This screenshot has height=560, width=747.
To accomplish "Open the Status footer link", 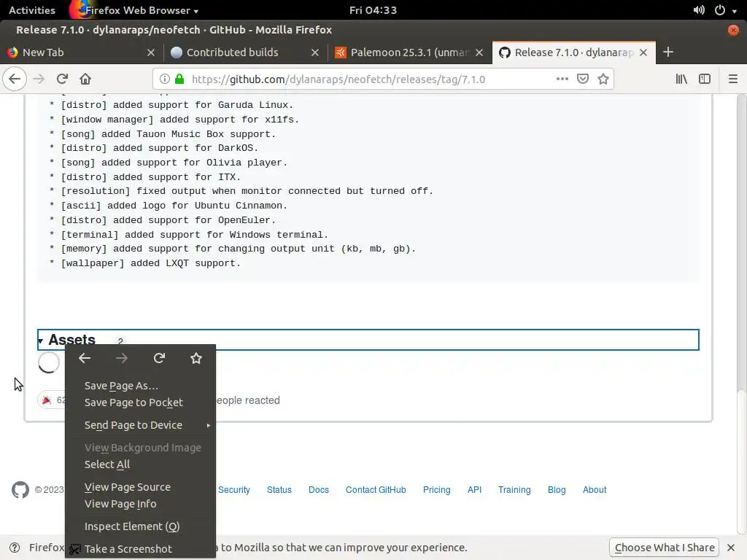I will click(x=279, y=490).
